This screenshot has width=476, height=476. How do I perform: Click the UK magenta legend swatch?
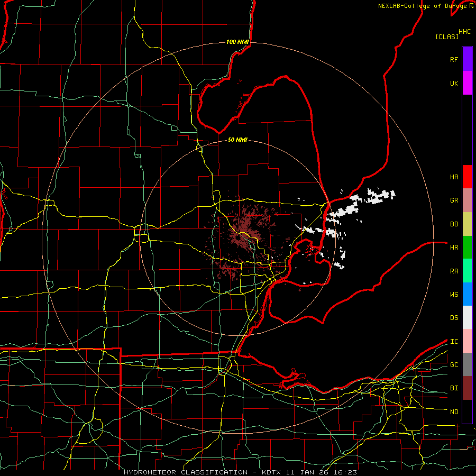467,83
